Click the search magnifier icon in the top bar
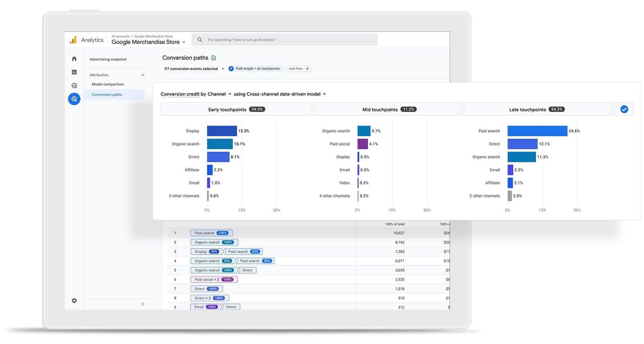The width and height of the screenshot is (644, 344). (200, 39)
